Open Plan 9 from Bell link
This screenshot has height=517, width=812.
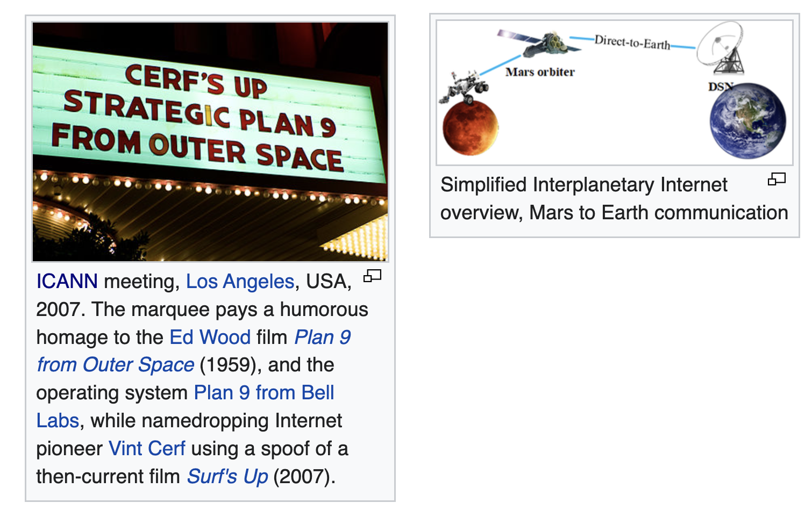click(x=264, y=392)
